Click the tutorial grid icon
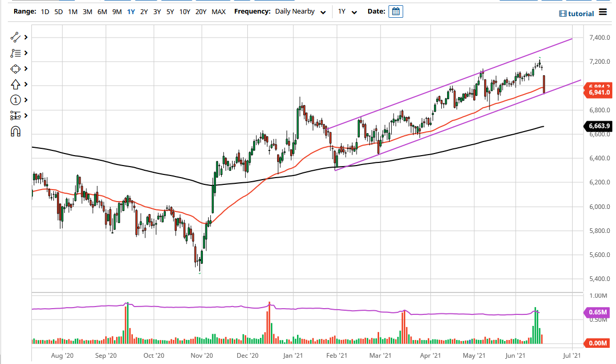Image resolution: width=616 pixels, height=364 pixels. click(562, 13)
